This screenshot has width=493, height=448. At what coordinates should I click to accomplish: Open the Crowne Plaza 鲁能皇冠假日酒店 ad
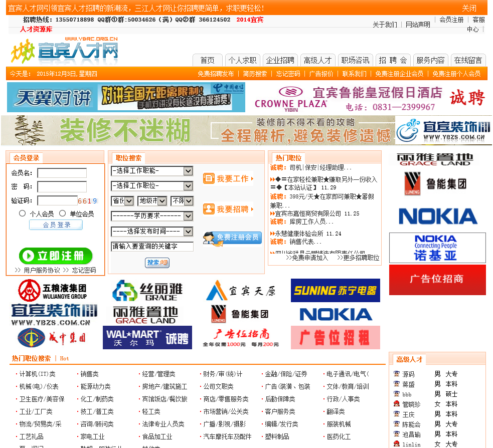(370, 97)
